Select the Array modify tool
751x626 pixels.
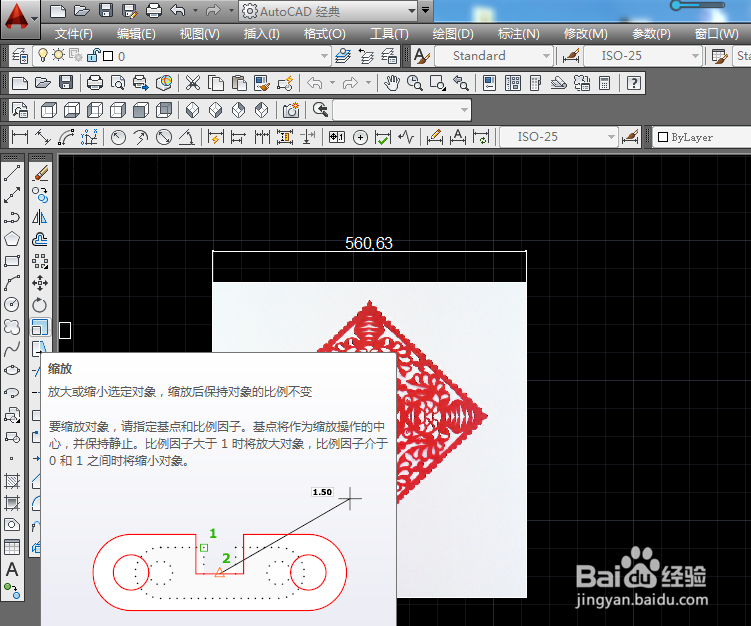click(x=40, y=261)
